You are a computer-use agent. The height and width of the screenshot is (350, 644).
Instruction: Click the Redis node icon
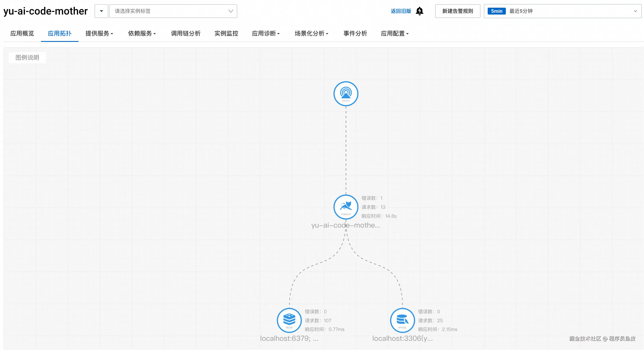click(x=289, y=320)
